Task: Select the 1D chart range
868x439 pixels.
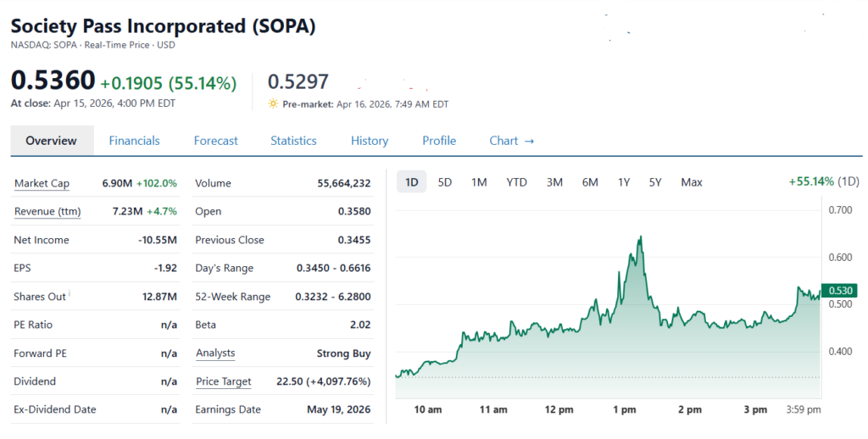Action: point(412,182)
